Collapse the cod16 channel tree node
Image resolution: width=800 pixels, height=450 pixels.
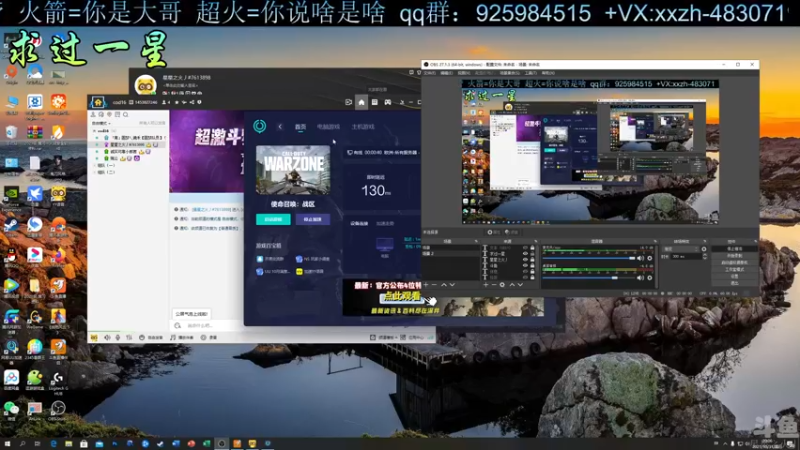point(94,131)
